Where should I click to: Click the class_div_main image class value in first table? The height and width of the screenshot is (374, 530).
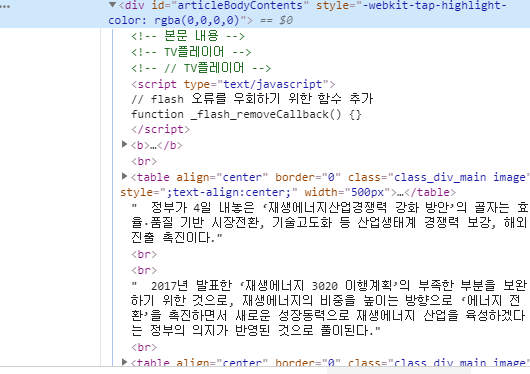click(x=460, y=177)
